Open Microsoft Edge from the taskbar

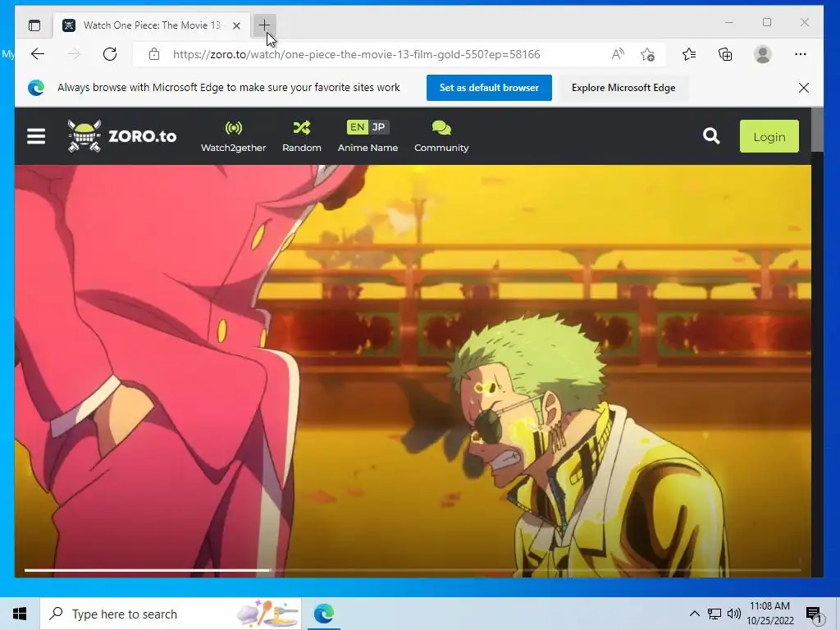tap(323, 614)
